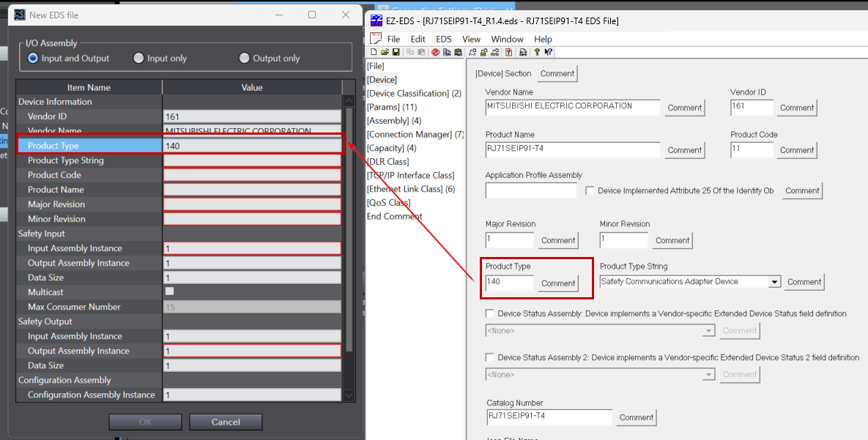Select the Input and Output radio button
The height and width of the screenshot is (440, 868).
[33, 58]
